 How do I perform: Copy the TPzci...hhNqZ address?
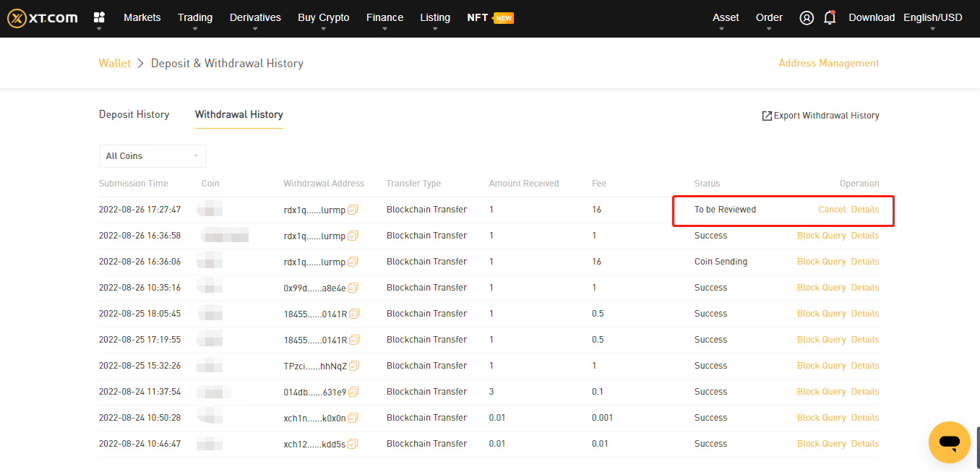(353, 366)
